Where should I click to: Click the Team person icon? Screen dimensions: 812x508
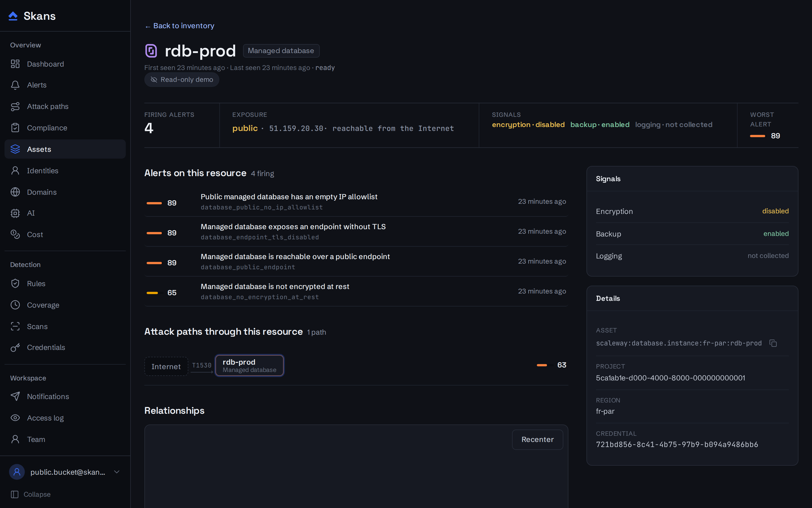(x=15, y=439)
